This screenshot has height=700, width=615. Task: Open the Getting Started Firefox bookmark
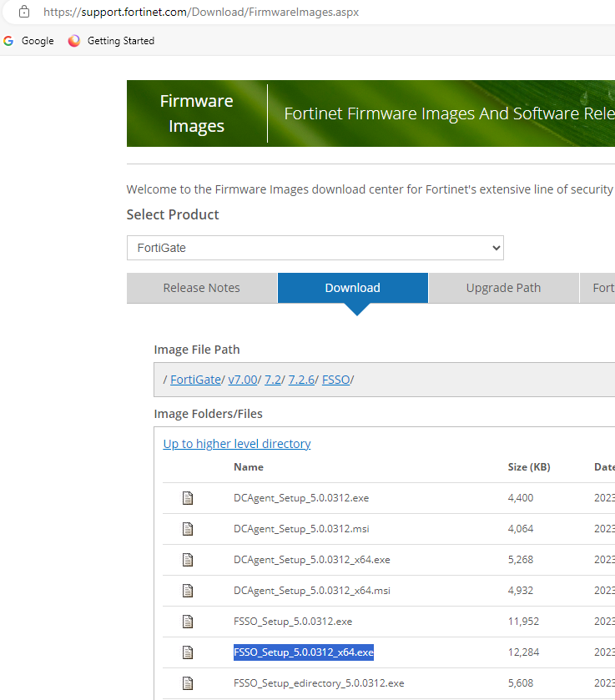tap(111, 41)
